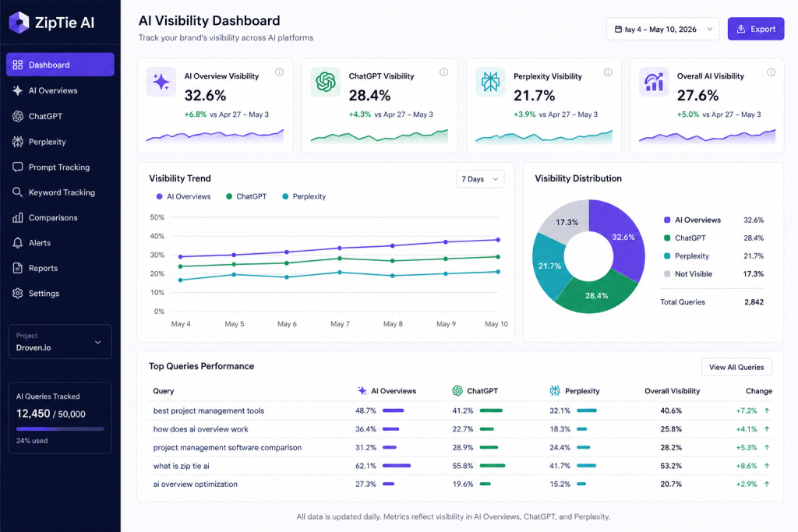Click up arrow in 'what is zip tie ai' row

pyautogui.click(x=767, y=466)
